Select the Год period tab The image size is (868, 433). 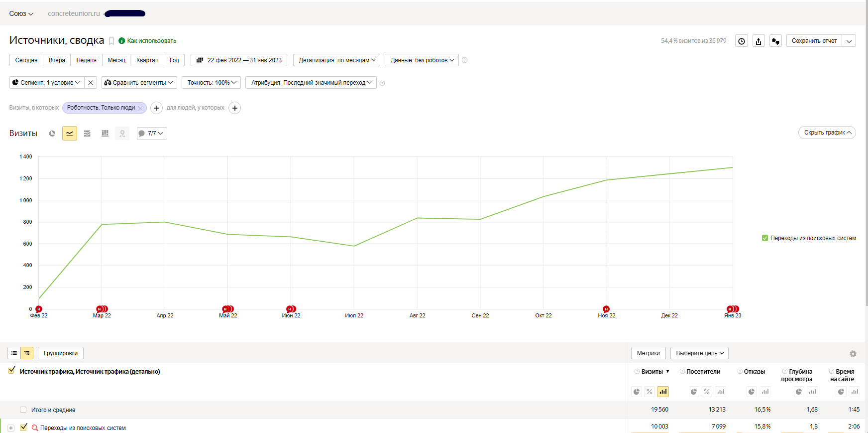coord(174,60)
